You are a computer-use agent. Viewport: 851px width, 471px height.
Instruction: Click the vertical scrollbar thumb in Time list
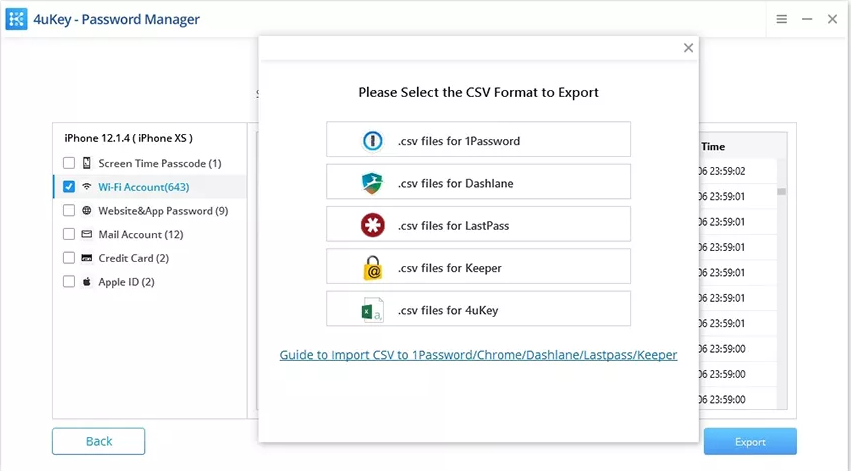[782, 192]
